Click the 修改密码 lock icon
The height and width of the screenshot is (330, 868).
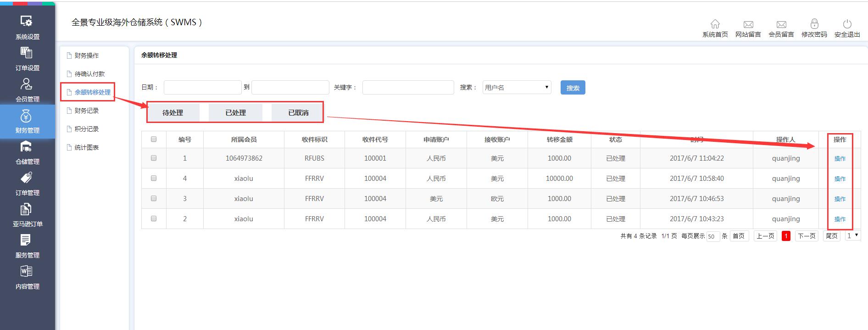click(814, 24)
